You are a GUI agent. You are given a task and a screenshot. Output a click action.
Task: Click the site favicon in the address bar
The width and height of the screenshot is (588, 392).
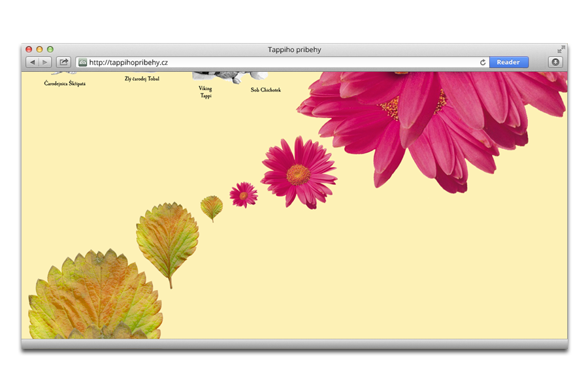82,63
